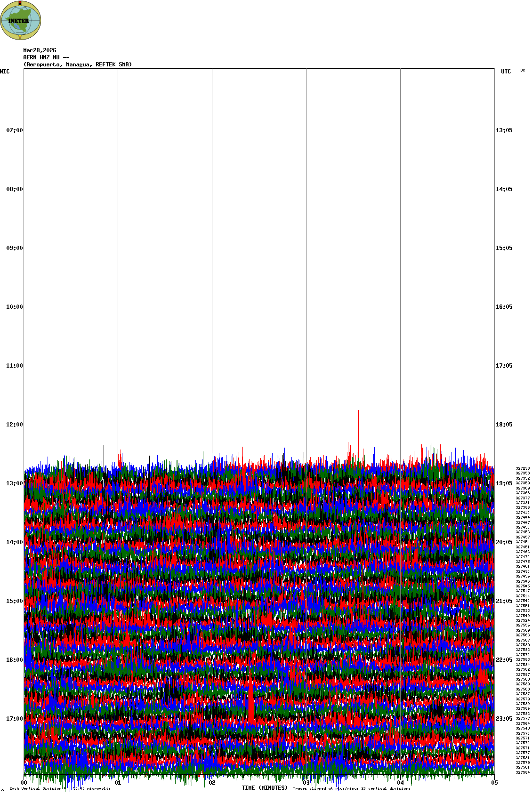Click the INETER logo
This screenshot has width=532, height=795.
21,20
